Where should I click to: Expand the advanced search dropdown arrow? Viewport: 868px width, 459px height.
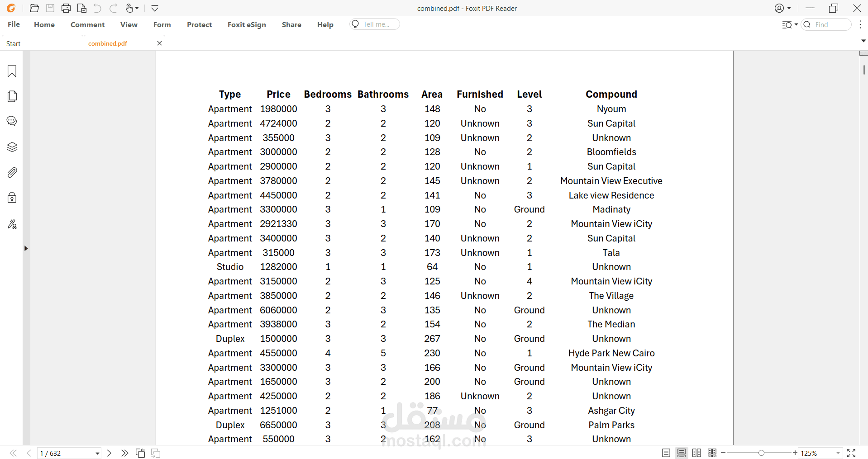coord(796,24)
